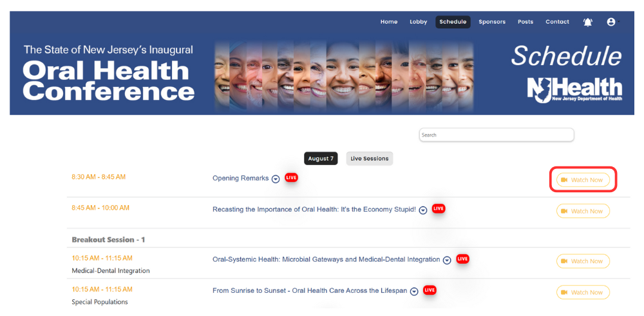Expand From Sunrise to Sunset session details
Image resolution: width=644 pixels, height=316 pixels.
click(414, 291)
